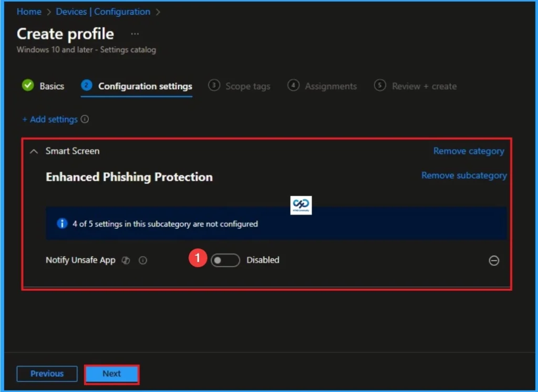Switch to the Scope tags step

point(247,86)
